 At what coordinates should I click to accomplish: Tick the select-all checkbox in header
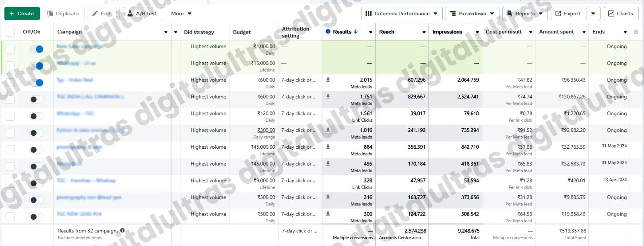(10, 32)
